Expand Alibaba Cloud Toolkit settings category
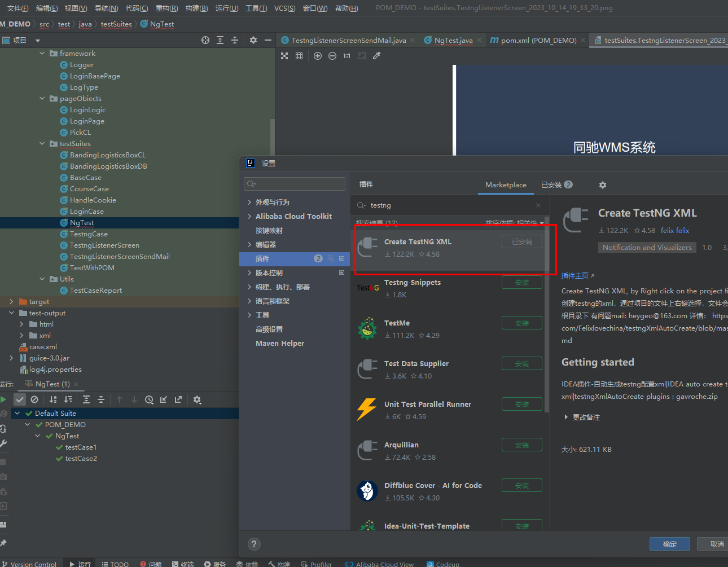728x567 pixels. pos(249,216)
